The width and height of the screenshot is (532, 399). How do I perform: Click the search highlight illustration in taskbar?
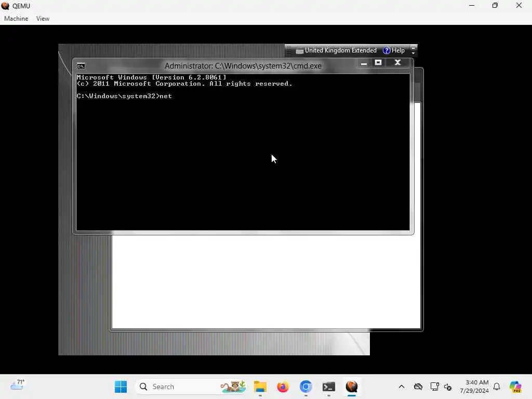(233, 387)
